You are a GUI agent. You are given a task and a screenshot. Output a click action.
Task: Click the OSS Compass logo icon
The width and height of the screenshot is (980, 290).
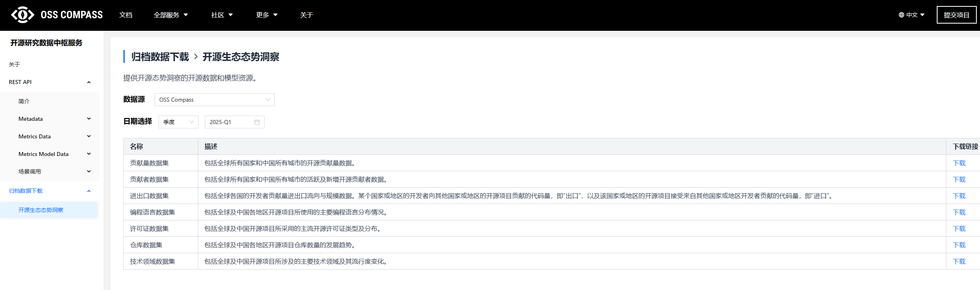[x=22, y=15]
